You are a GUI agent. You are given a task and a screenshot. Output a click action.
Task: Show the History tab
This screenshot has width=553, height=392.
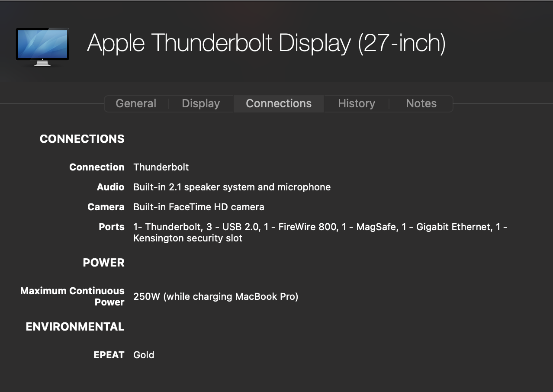[356, 104]
